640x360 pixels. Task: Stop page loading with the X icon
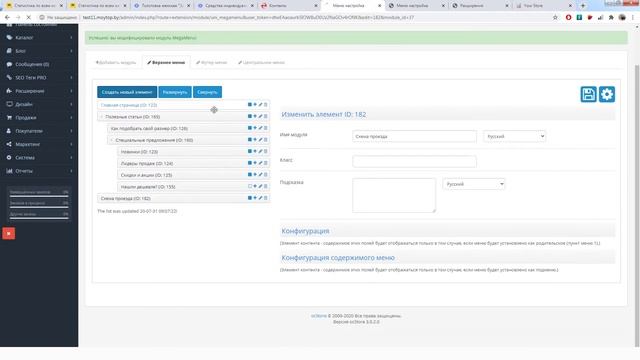pyautogui.click(x=29, y=18)
